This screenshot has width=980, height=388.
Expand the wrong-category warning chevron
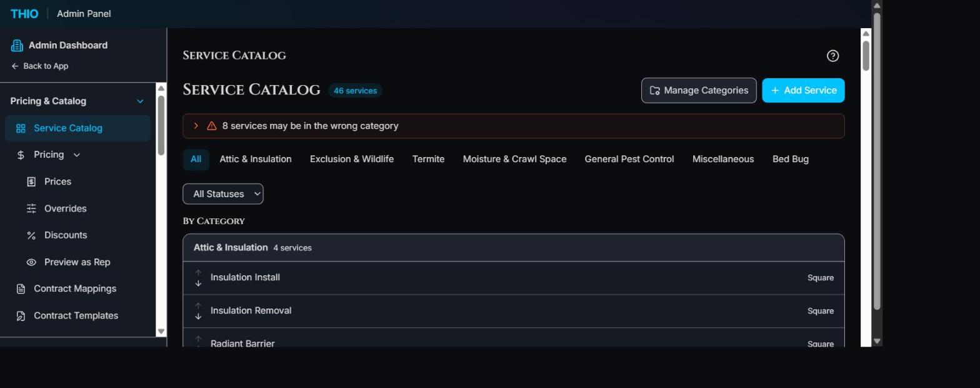[196, 126]
